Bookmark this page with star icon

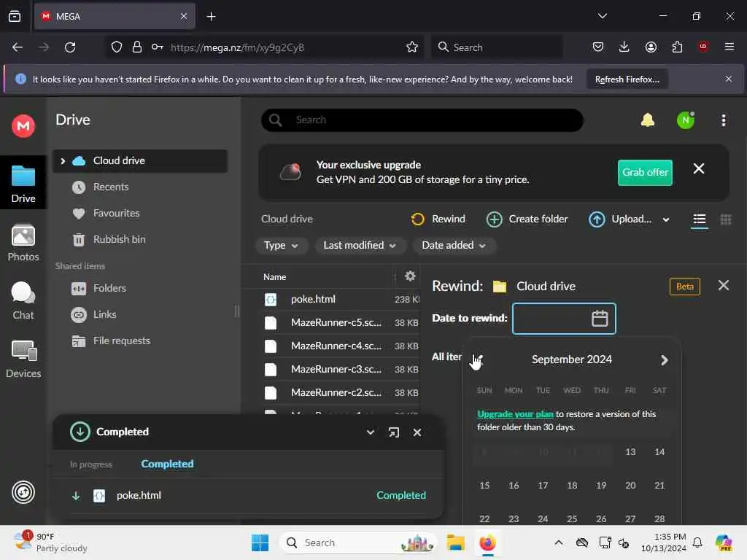(x=411, y=47)
